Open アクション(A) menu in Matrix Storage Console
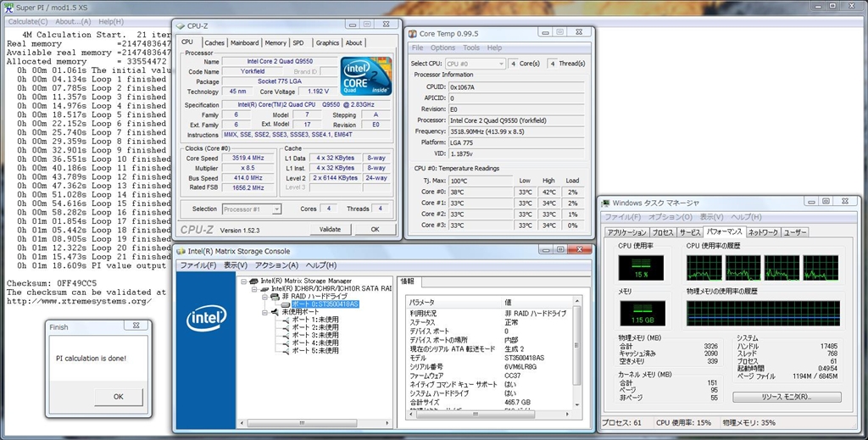Image resolution: width=868 pixels, height=440 pixels. pos(276,265)
